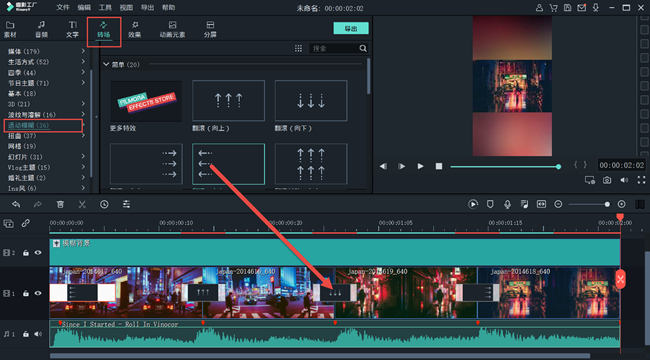Collapse the 简单 (20) section

[106, 64]
